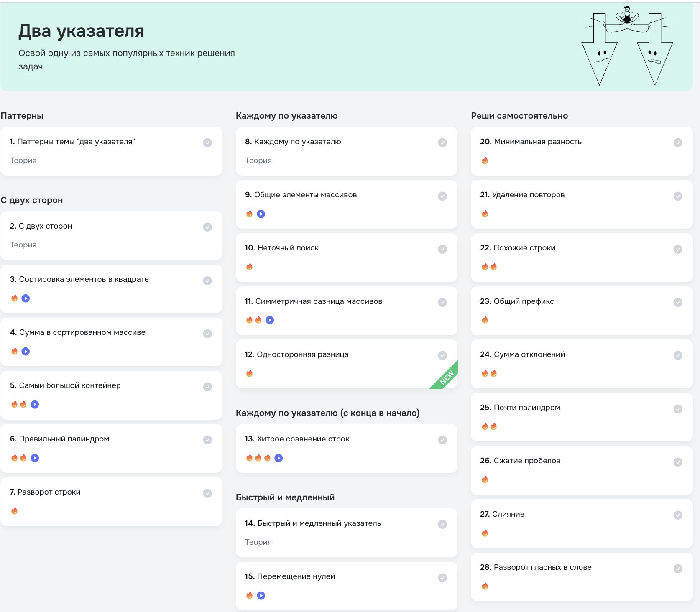
Task: Play the video for "Сумма в сортированном массиве"
Action: pyautogui.click(x=26, y=351)
